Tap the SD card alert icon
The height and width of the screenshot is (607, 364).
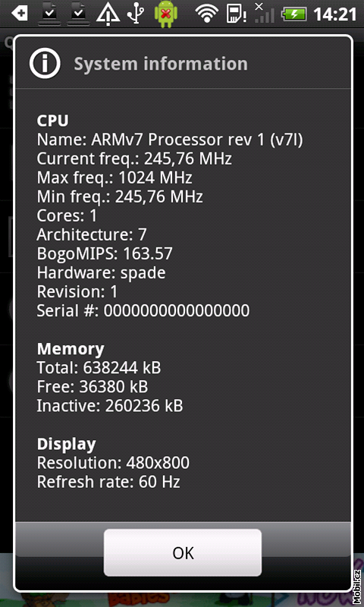coord(237,14)
